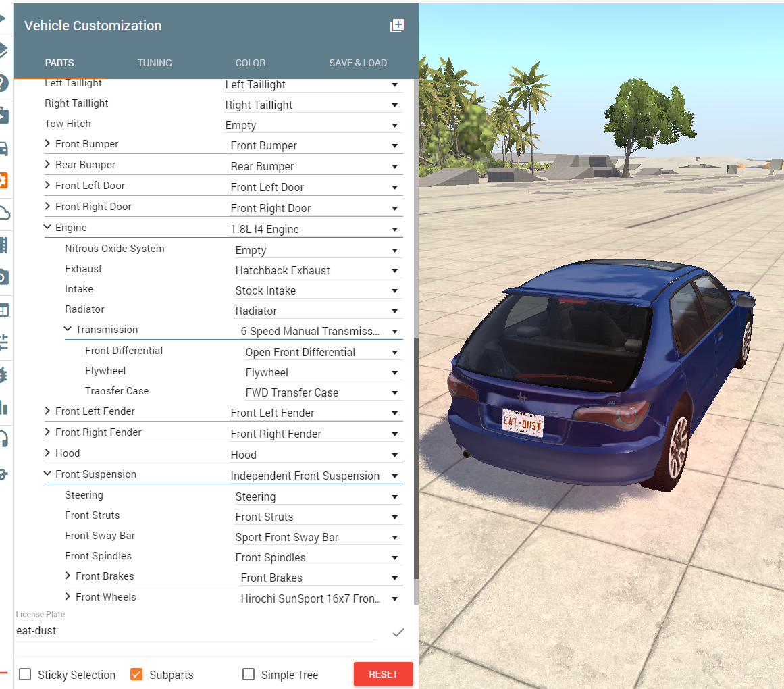Open the Hirochi SunSport 16x7 wheels dropdown
This screenshot has height=689, width=784.
click(321, 598)
